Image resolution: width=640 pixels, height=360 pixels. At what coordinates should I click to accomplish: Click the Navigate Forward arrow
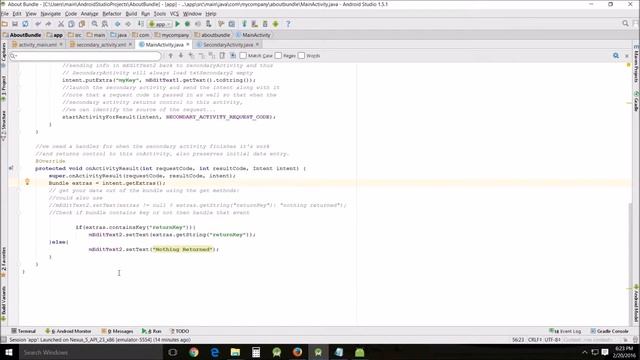pyautogui.click(x=128, y=24)
